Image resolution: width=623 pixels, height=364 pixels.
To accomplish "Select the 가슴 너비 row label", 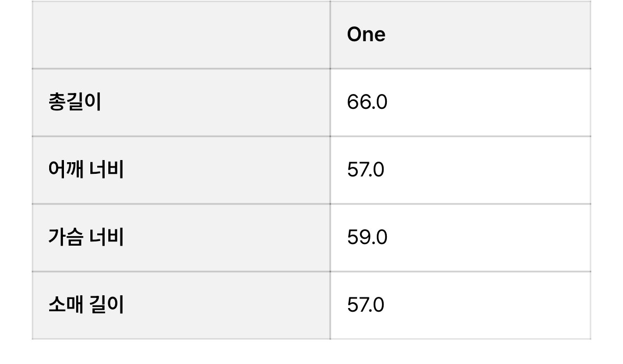I will (x=86, y=237).
